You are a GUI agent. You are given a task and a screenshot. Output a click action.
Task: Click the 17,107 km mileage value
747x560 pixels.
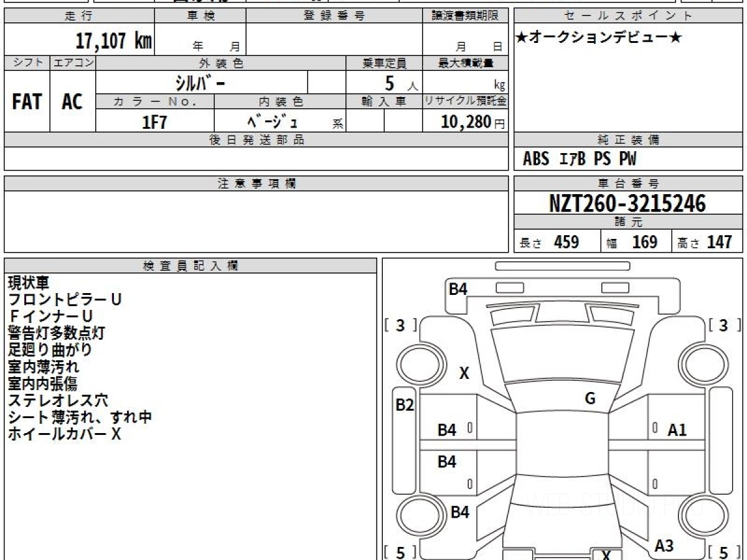pos(113,41)
